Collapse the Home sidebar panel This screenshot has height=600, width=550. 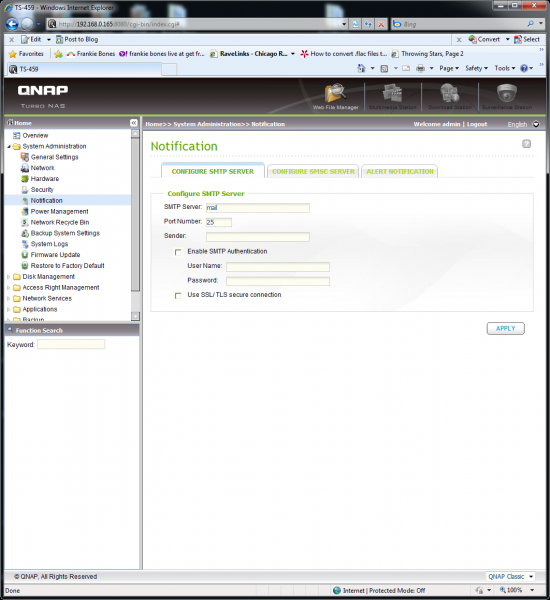(134, 123)
